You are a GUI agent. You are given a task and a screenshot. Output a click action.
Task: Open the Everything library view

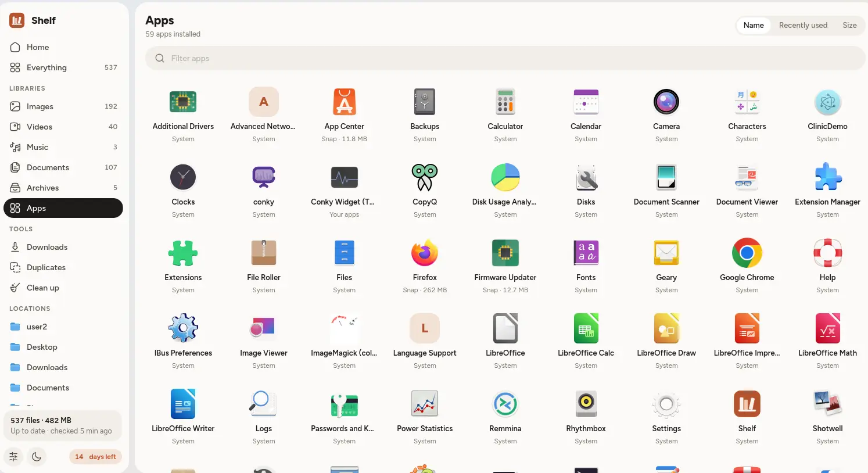click(63, 67)
